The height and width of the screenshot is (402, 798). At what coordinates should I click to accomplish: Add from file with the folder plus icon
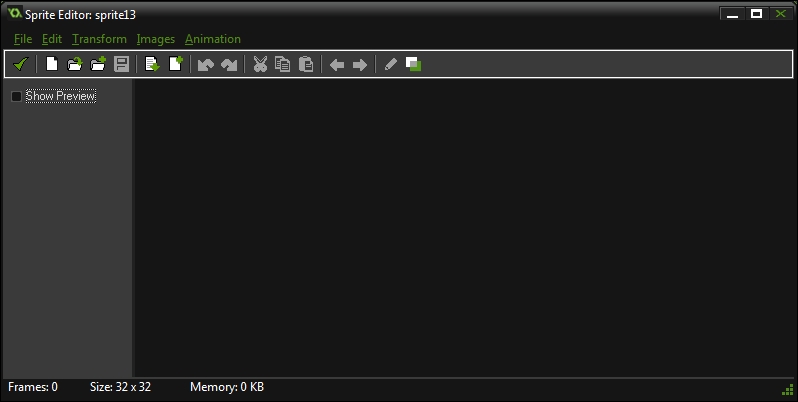click(98, 64)
